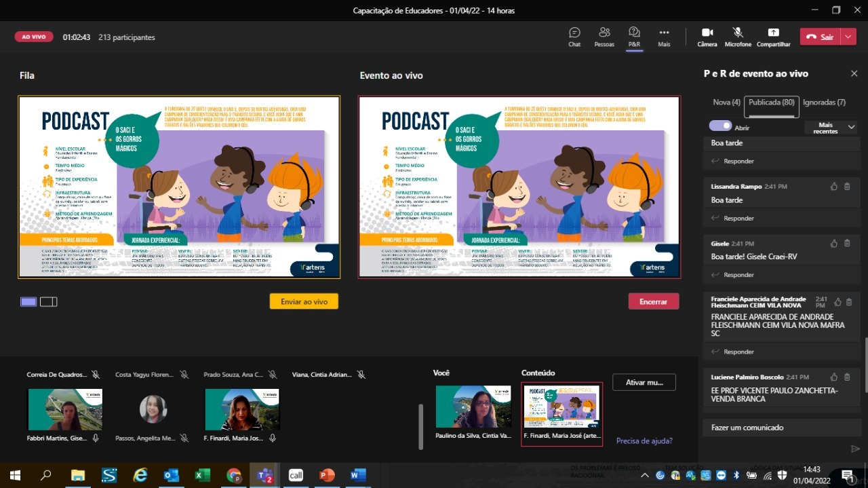Viewport: 868px width, 488px height.
Task: Toggle the Câmera off
Action: click(707, 36)
